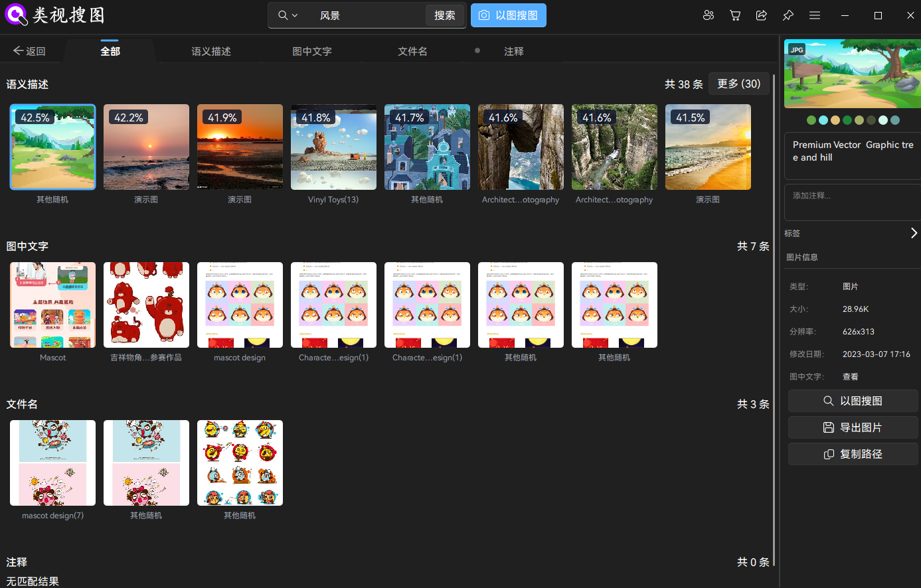Open the search type dropdown beside magnifier
This screenshot has width=921, height=588.
288,15
